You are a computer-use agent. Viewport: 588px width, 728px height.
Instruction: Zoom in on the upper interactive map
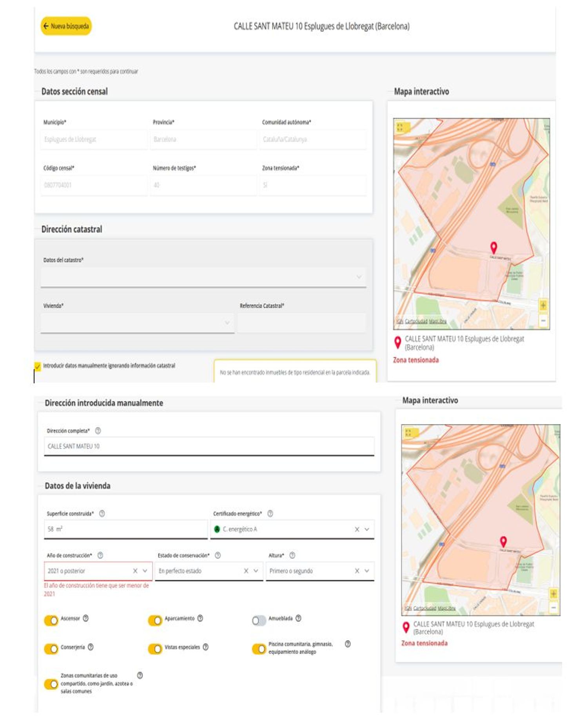coord(543,305)
